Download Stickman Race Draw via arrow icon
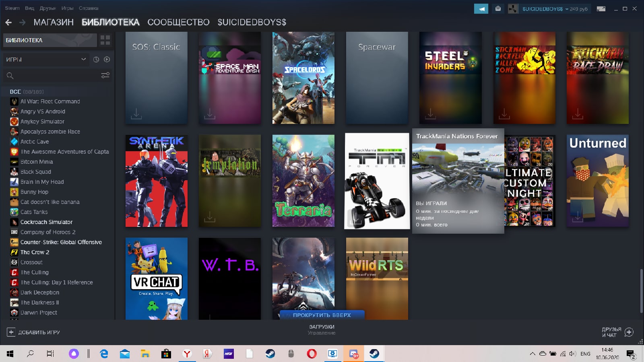Image resolution: width=644 pixels, height=362 pixels. 578,114
